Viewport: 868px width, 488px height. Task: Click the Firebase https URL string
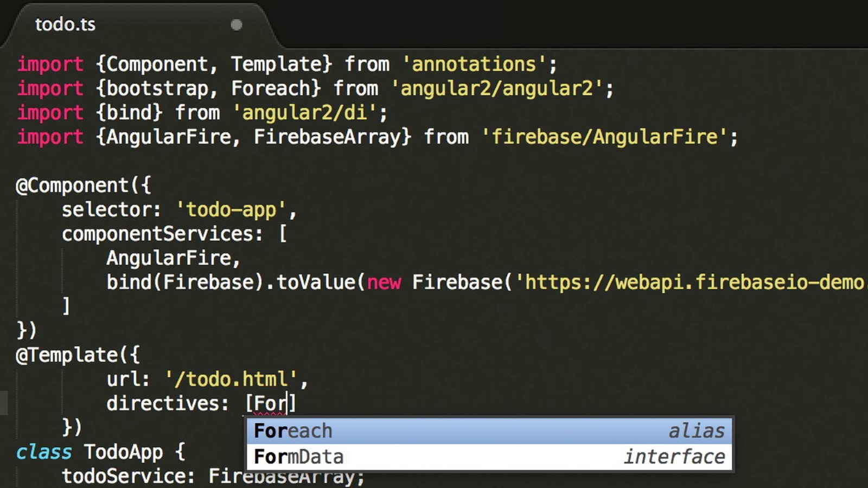[x=689, y=282]
